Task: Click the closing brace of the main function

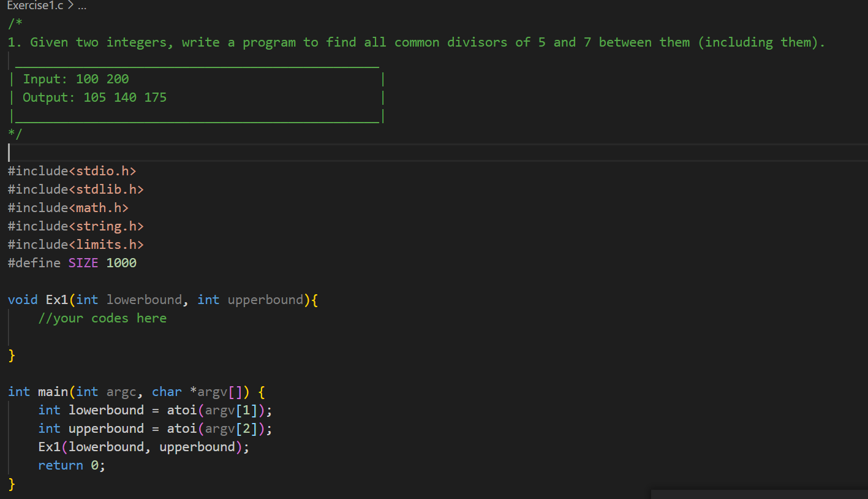Action: pyautogui.click(x=10, y=484)
